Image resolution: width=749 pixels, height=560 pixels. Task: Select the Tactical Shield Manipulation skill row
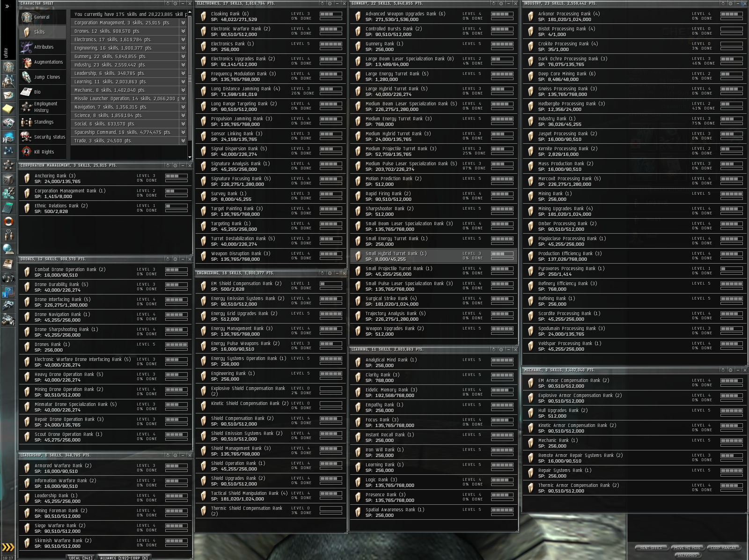coord(271,496)
